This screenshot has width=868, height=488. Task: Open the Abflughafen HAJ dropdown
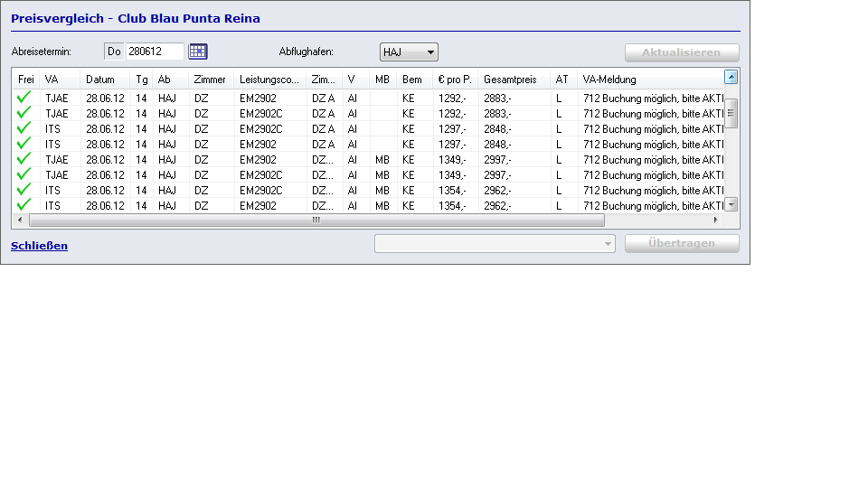(409, 52)
